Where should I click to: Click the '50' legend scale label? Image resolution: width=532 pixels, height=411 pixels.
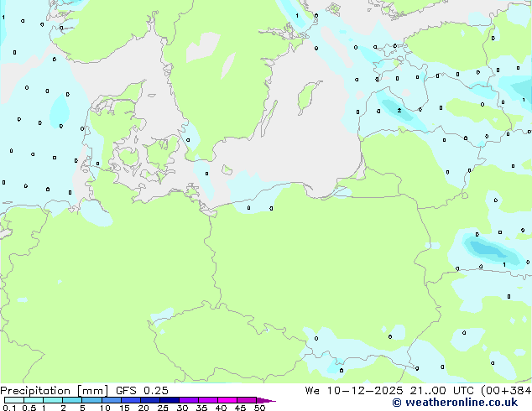coord(259,408)
